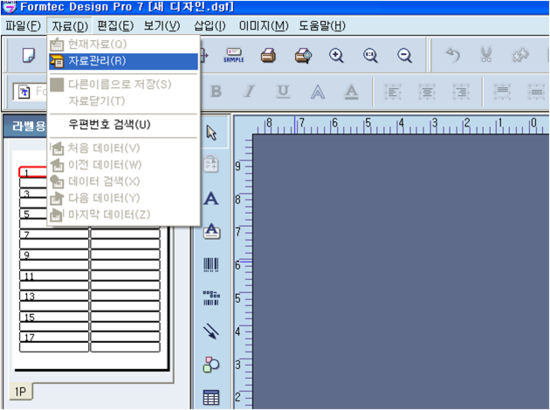Switch to the 1P page tab
550x410 pixels.
coord(20,391)
